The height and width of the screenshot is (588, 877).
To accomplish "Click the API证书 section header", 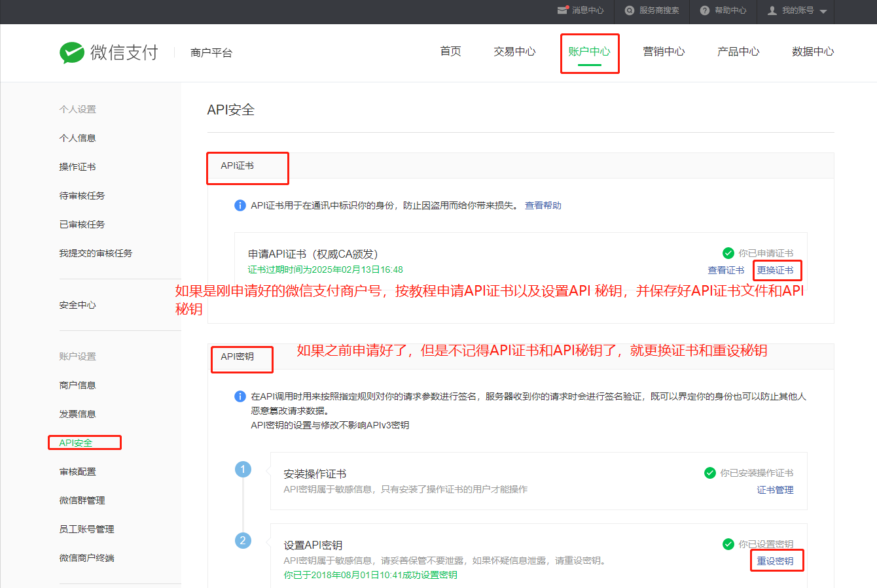I will coord(237,165).
